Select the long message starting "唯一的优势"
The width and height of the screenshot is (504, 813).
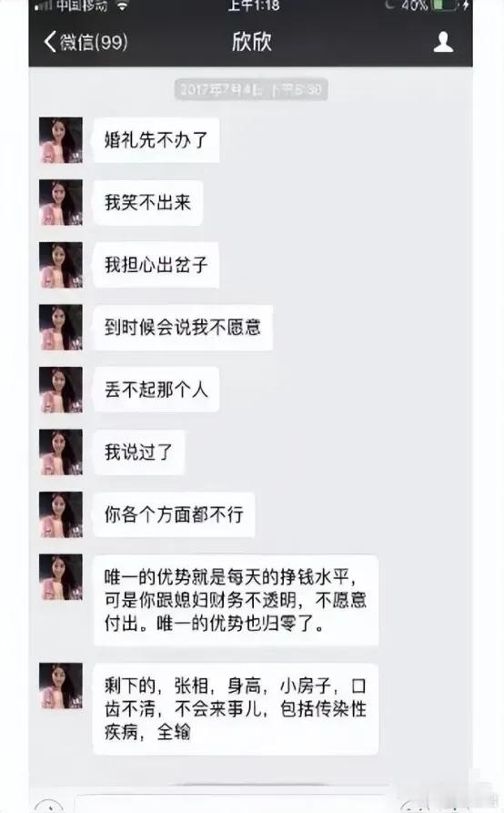point(236,600)
